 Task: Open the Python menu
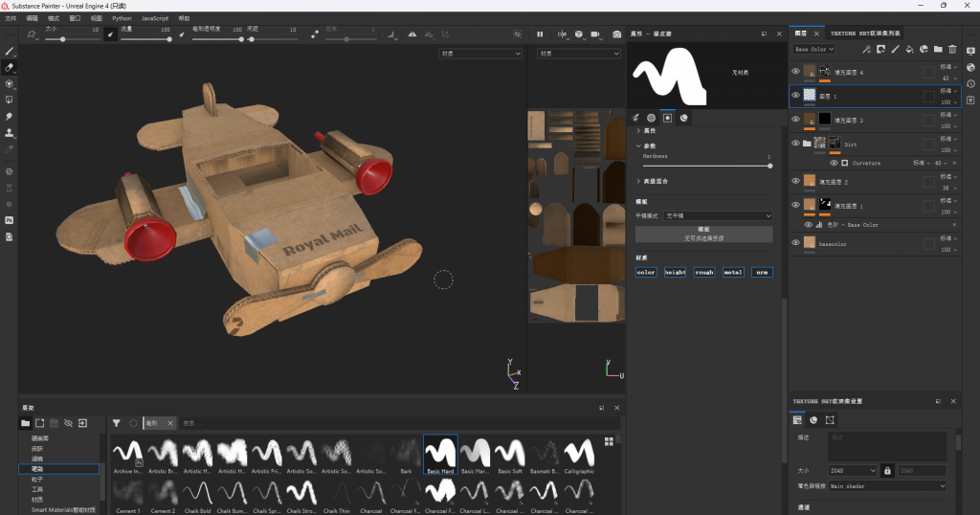point(122,18)
